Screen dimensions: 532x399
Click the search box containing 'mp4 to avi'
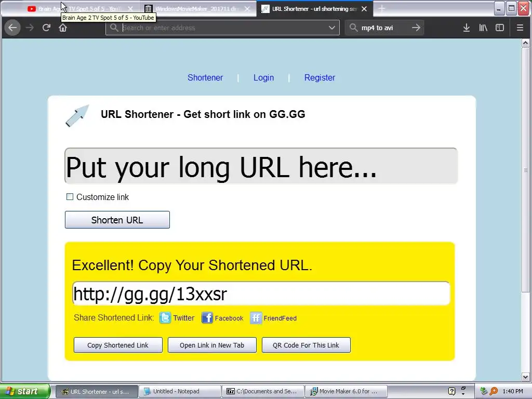pyautogui.click(x=384, y=28)
